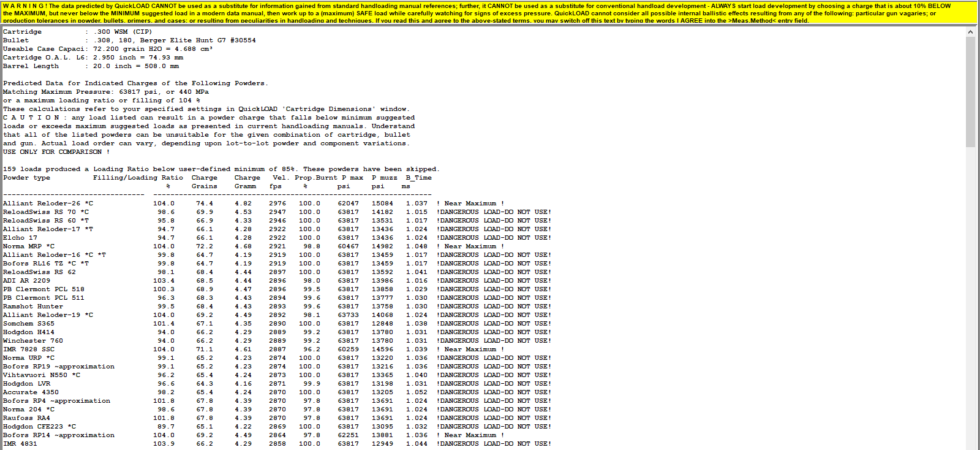Click the Useable Case Capacity line
This screenshot has height=450, width=980.
(108, 49)
